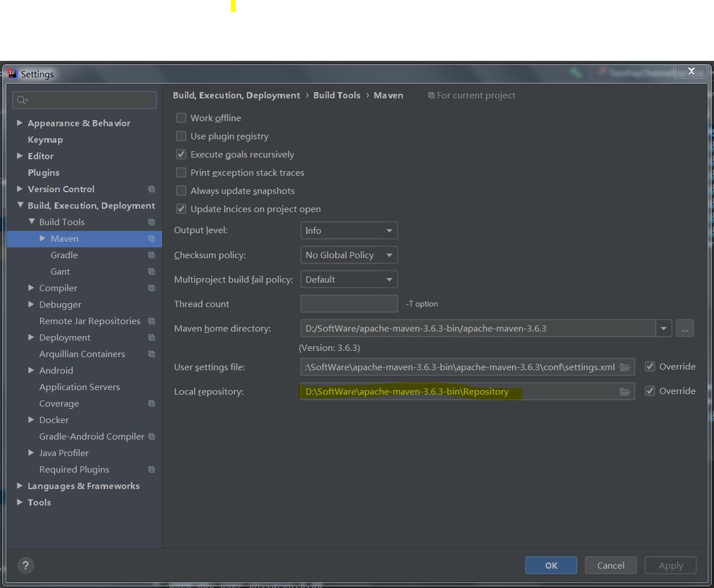
Task: Click the Cancel button
Action: click(x=611, y=565)
